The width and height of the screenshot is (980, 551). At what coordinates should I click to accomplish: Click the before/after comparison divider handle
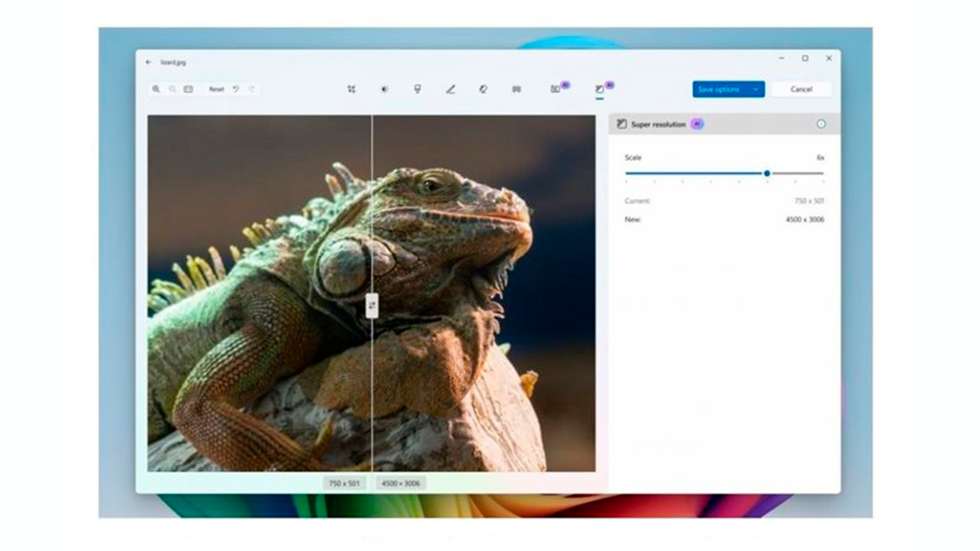(372, 305)
